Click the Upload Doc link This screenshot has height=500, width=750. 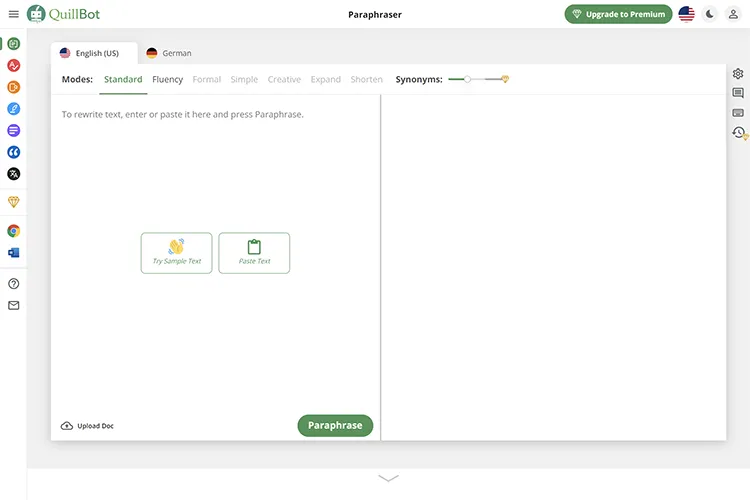click(87, 426)
